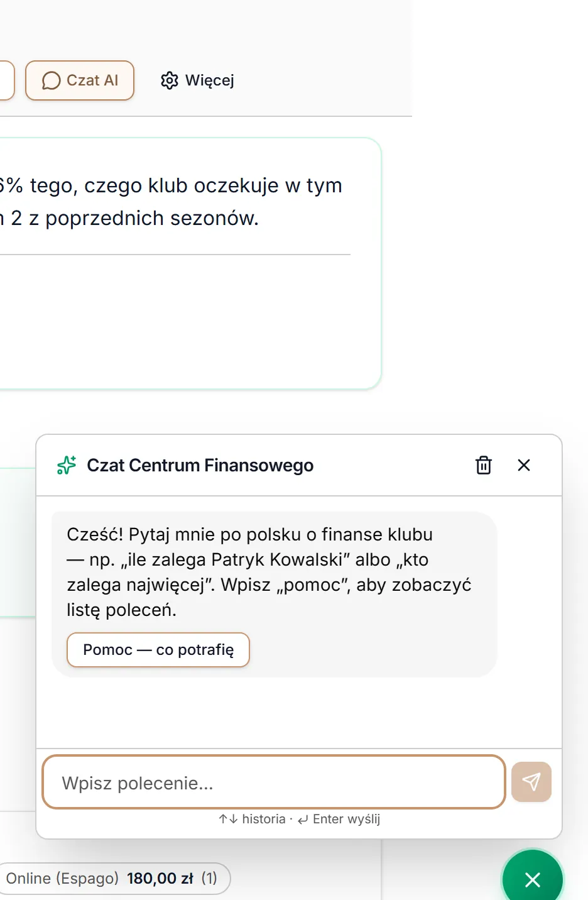Screen dimensions: 588x900
Task: Clear chat history with the trash icon
Action: click(484, 465)
